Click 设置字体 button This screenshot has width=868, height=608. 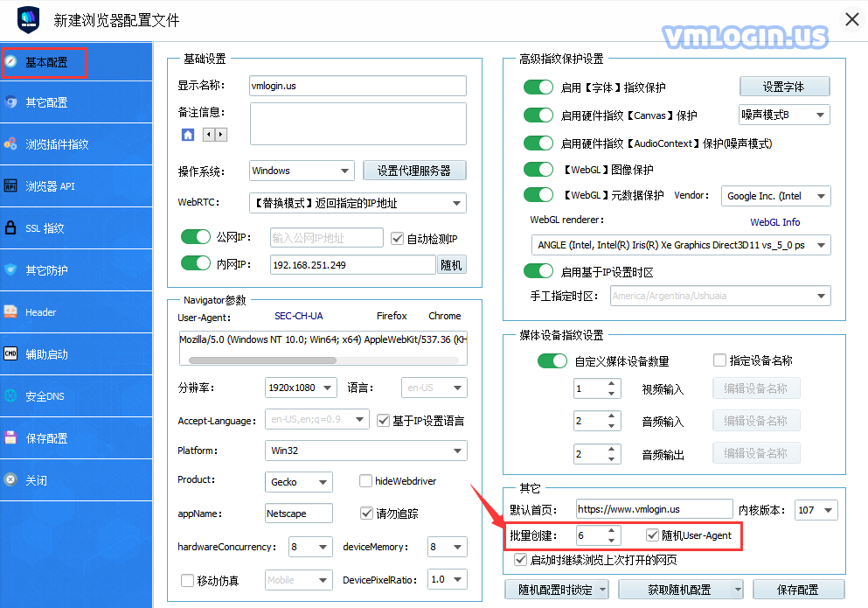pyautogui.click(x=784, y=87)
